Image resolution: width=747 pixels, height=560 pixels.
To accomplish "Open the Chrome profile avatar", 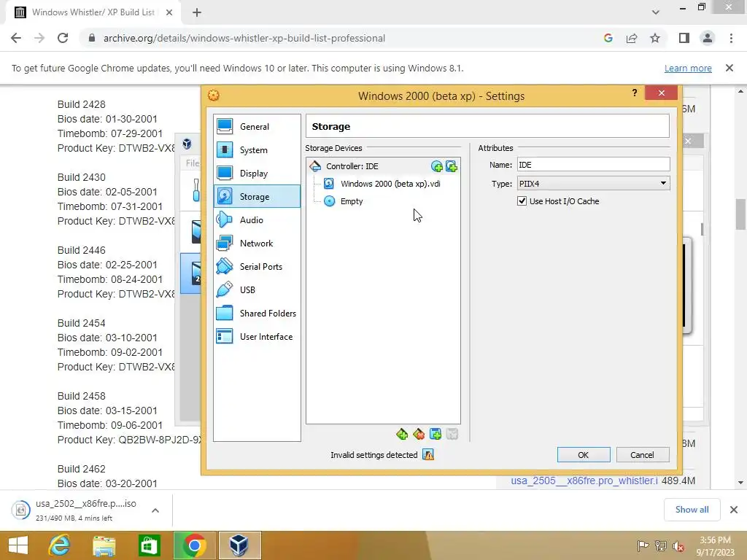I will coord(708,38).
